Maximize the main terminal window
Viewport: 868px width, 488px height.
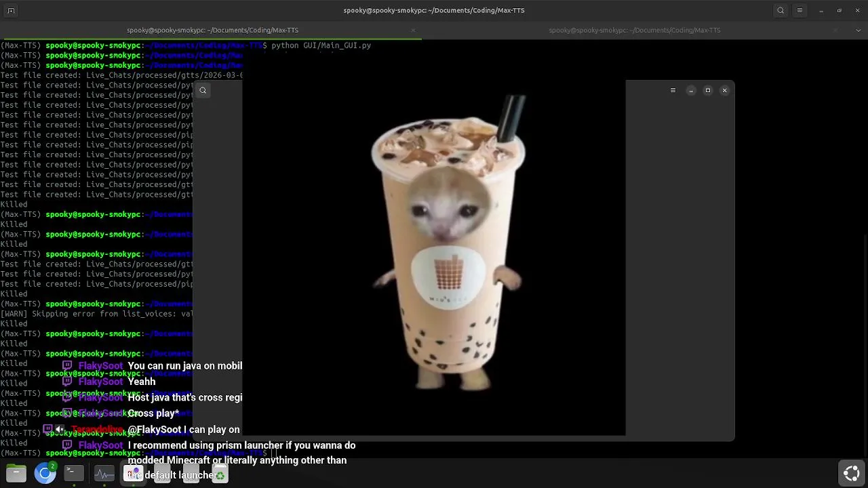pos(839,10)
